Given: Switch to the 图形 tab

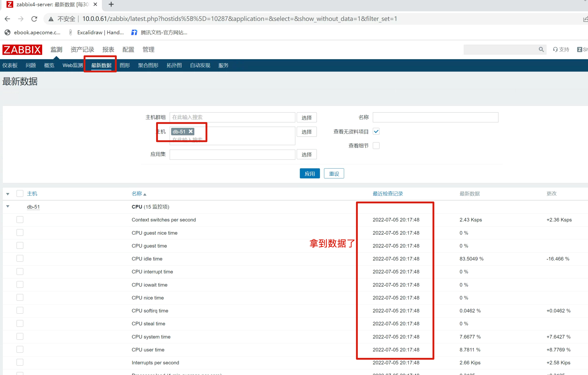Looking at the screenshot, I should click(125, 65).
